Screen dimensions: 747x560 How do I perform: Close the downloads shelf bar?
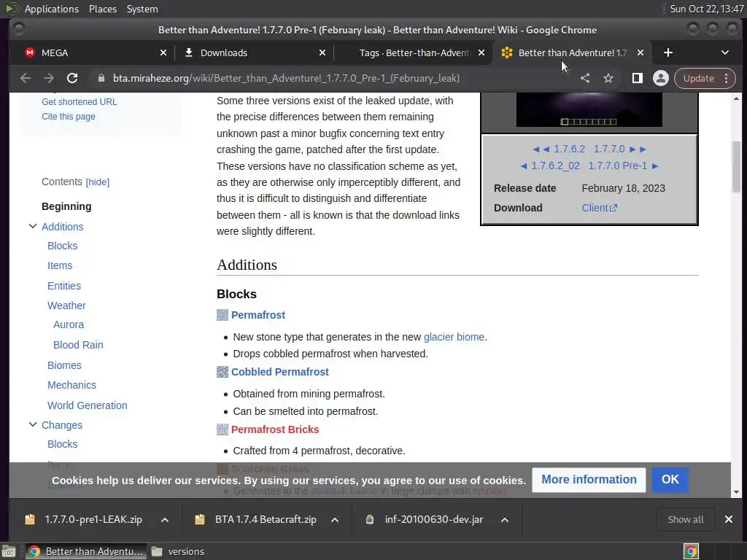[x=729, y=519]
